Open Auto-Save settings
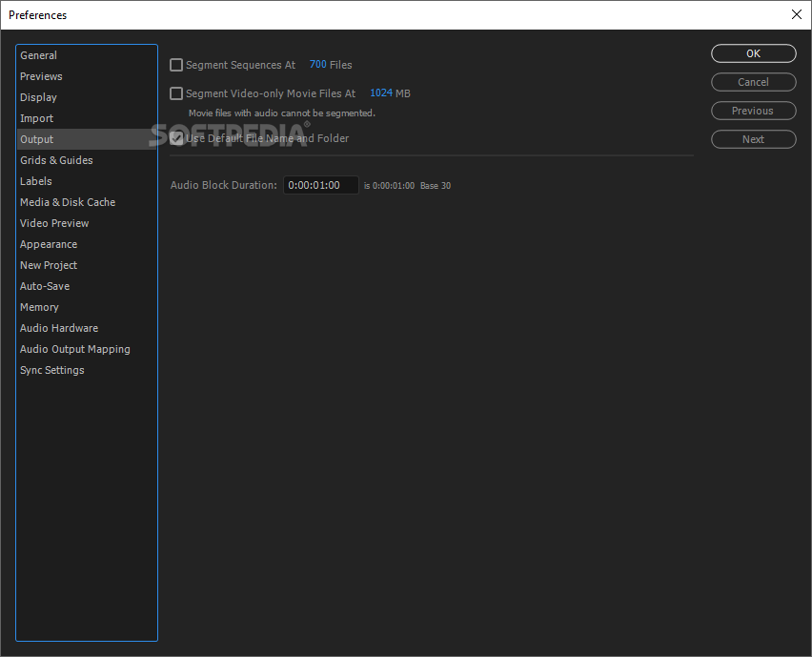The image size is (812, 657). point(86,286)
